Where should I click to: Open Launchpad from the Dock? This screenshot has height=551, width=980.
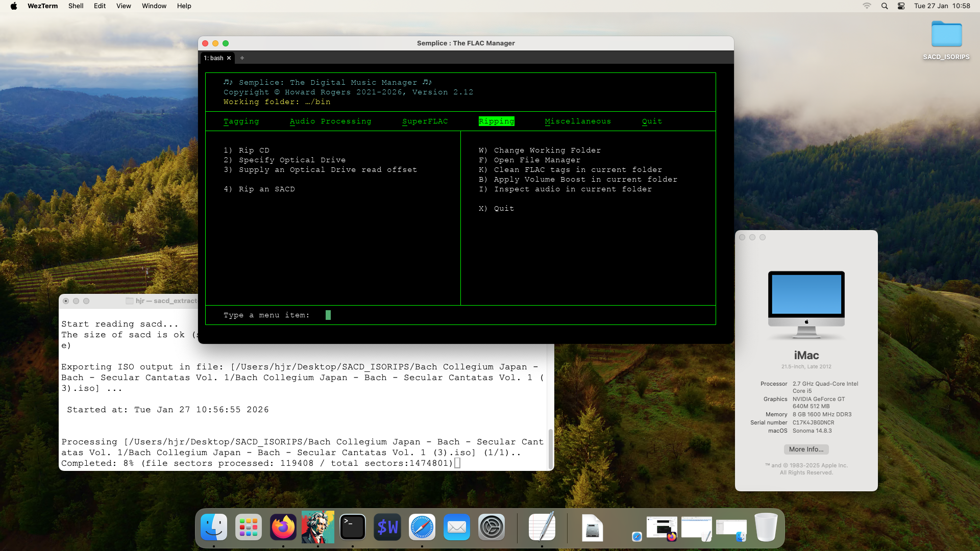pyautogui.click(x=249, y=527)
